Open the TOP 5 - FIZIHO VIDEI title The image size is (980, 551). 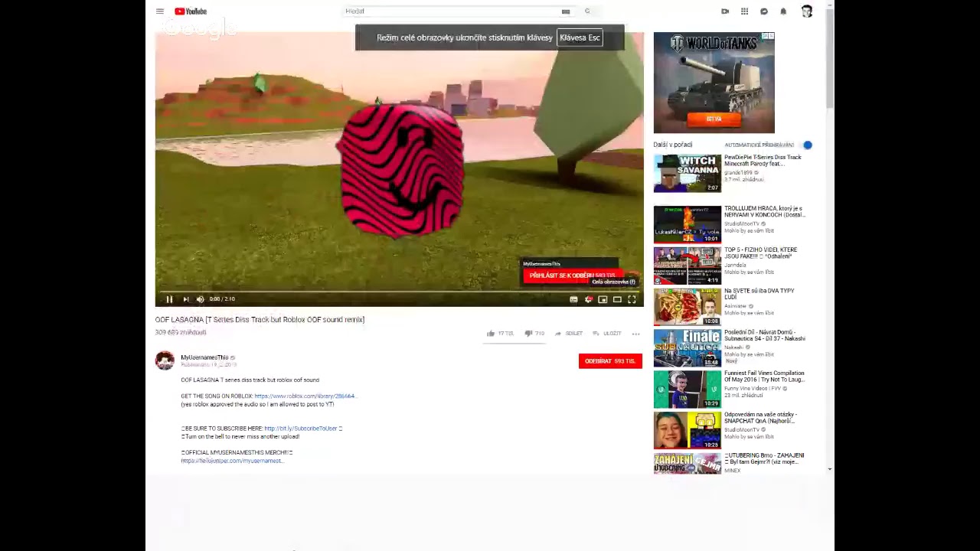[760, 253]
